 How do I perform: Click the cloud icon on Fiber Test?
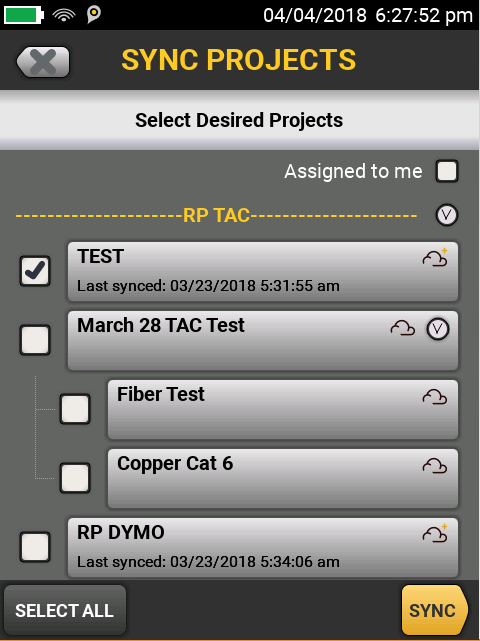(435, 397)
